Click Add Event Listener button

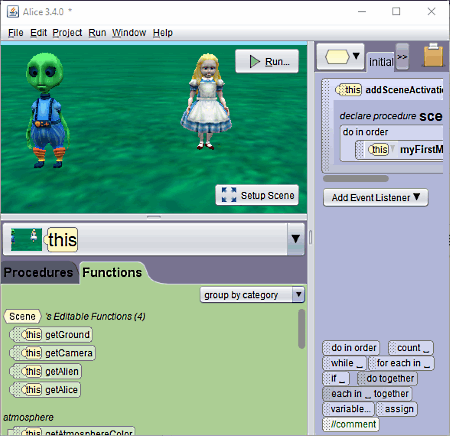[x=376, y=198]
